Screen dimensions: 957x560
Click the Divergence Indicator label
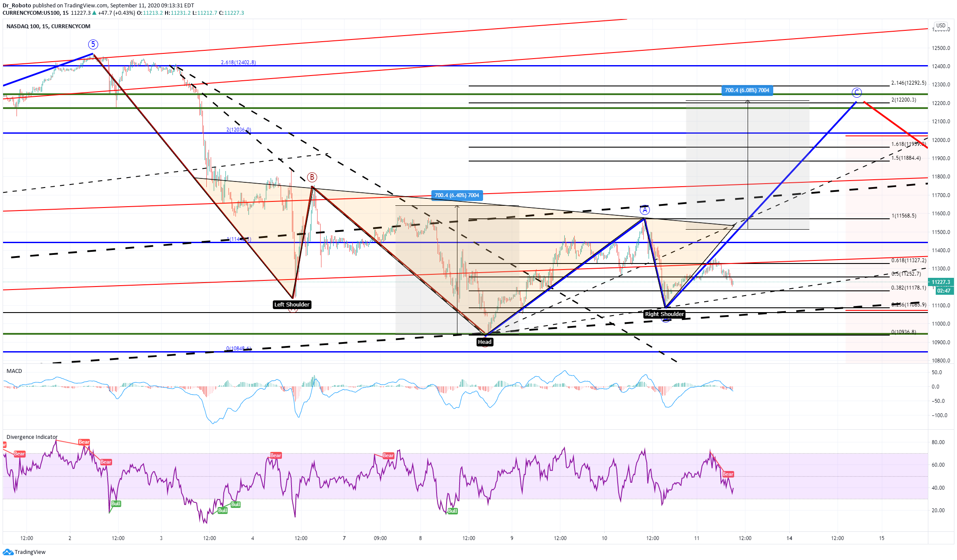point(32,437)
